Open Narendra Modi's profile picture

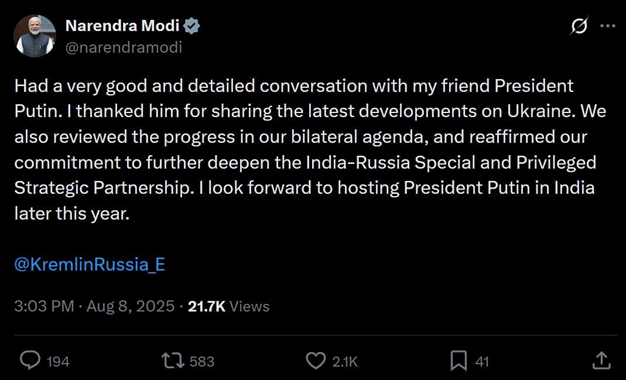(x=35, y=36)
